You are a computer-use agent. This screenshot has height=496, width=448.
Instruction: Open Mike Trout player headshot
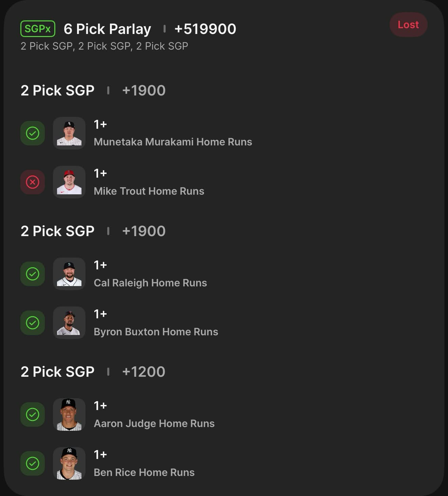click(x=69, y=182)
